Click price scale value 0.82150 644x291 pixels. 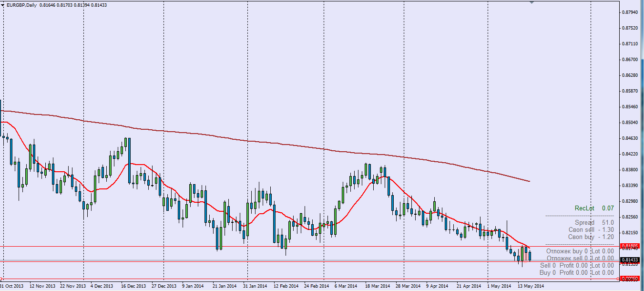[x=630, y=233]
